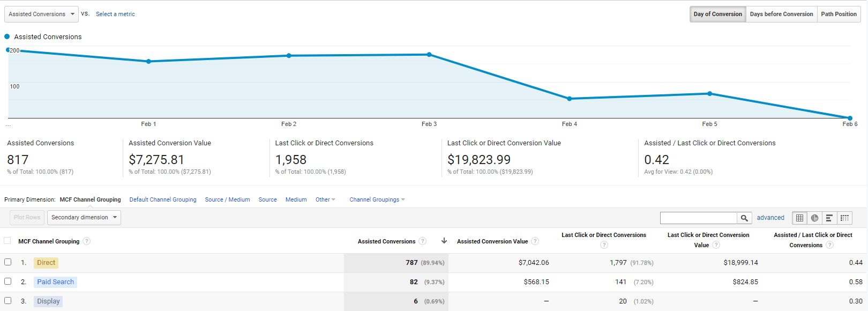Open help icon under Last Click or Direct Conversions
This screenshot has width=868, height=311.
pyautogui.click(x=604, y=245)
